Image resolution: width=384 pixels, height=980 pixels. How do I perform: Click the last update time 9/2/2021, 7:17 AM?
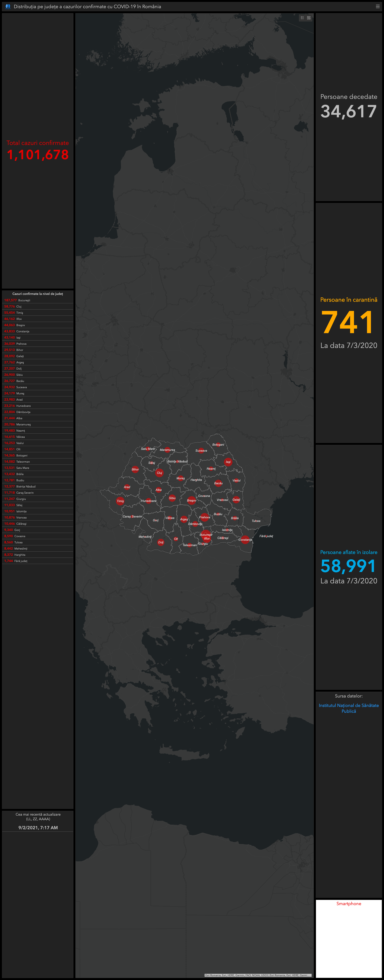coord(38,827)
